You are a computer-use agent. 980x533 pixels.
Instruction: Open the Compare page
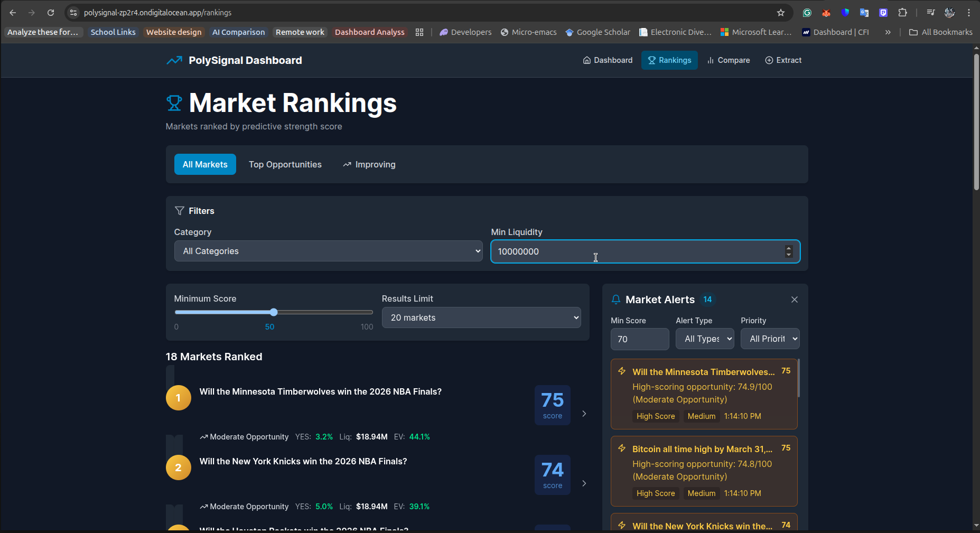(x=728, y=60)
